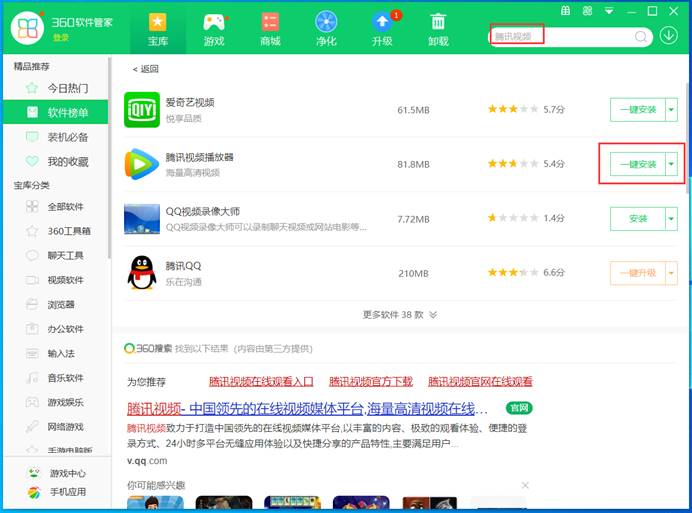Close the 你可能感兴趣 section
Image resolution: width=692 pixels, height=513 pixels.
(x=525, y=485)
